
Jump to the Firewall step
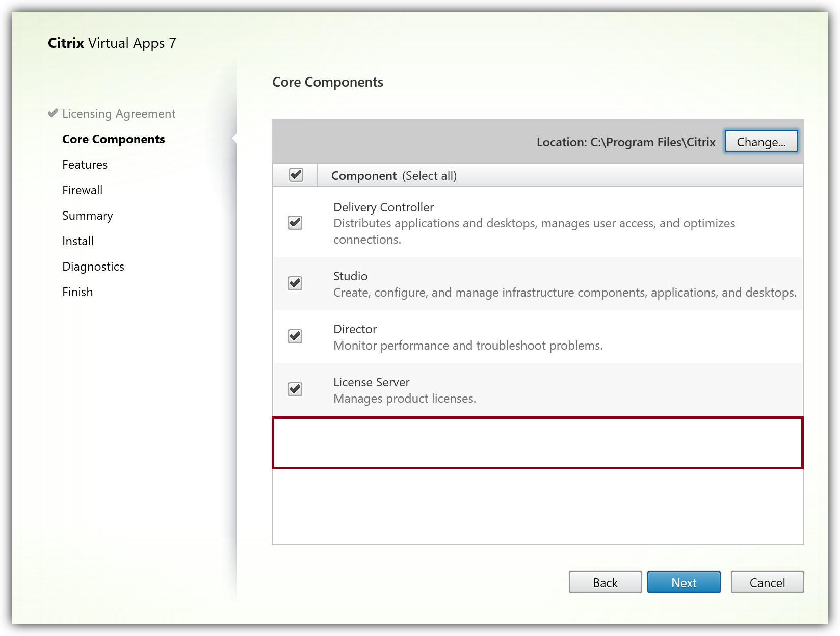pos(82,190)
